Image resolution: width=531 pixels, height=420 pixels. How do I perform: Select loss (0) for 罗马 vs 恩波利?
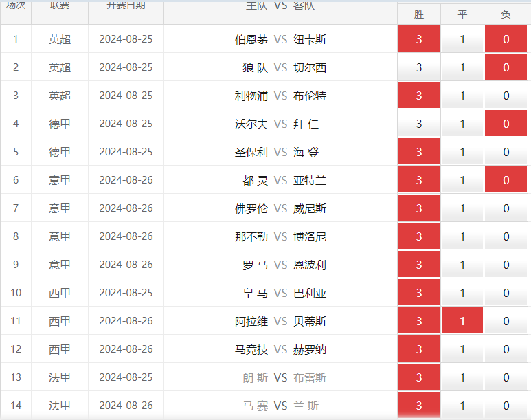(506, 264)
